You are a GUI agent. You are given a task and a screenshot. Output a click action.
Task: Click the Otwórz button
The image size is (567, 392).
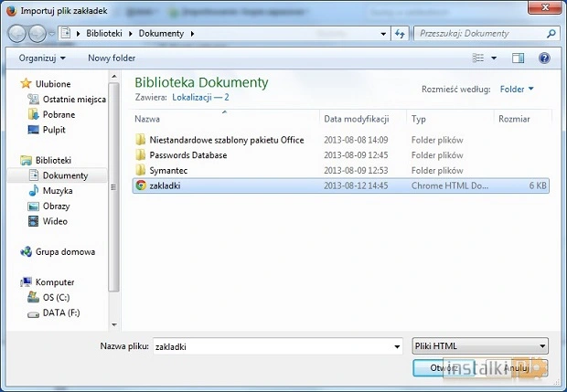point(444,368)
